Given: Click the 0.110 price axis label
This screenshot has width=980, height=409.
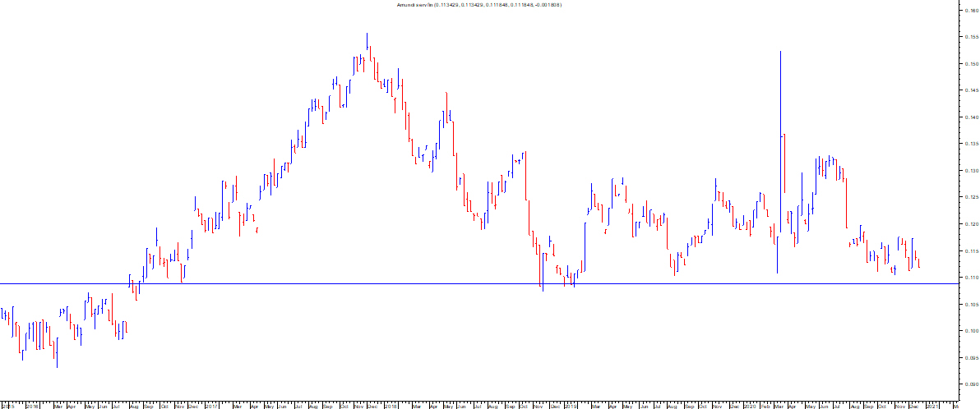Looking at the screenshot, I should point(970,278).
